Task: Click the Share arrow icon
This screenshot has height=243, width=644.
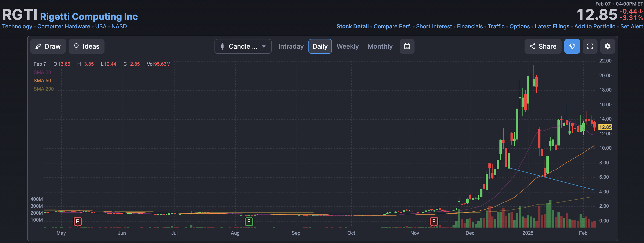Action: pos(532,46)
